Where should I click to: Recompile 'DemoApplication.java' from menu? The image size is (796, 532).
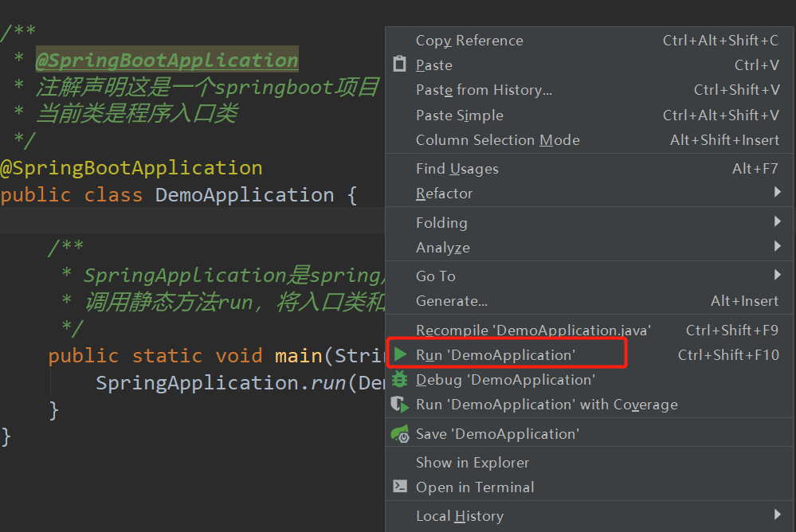click(533, 330)
